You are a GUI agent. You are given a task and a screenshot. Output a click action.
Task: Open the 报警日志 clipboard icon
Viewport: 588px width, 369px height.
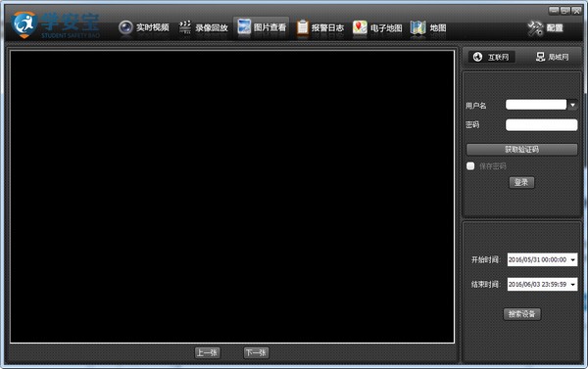coord(302,27)
